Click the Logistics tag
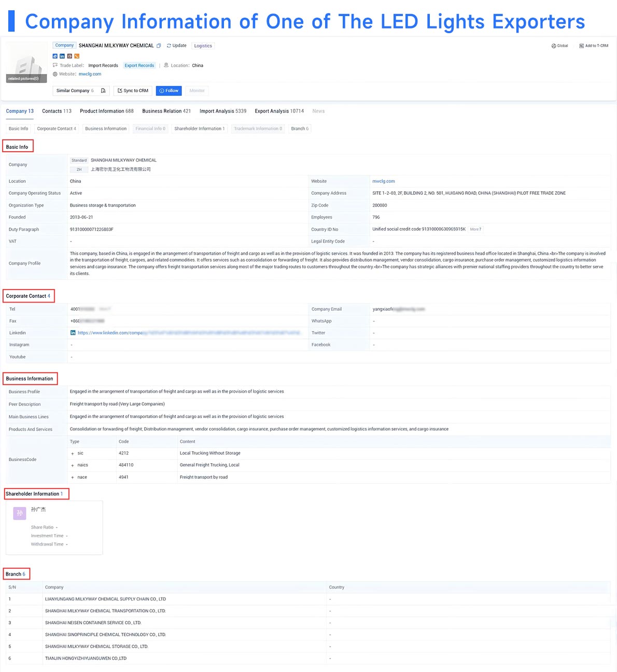Screen dimensions: 617x672 pyautogui.click(x=203, y=46)
